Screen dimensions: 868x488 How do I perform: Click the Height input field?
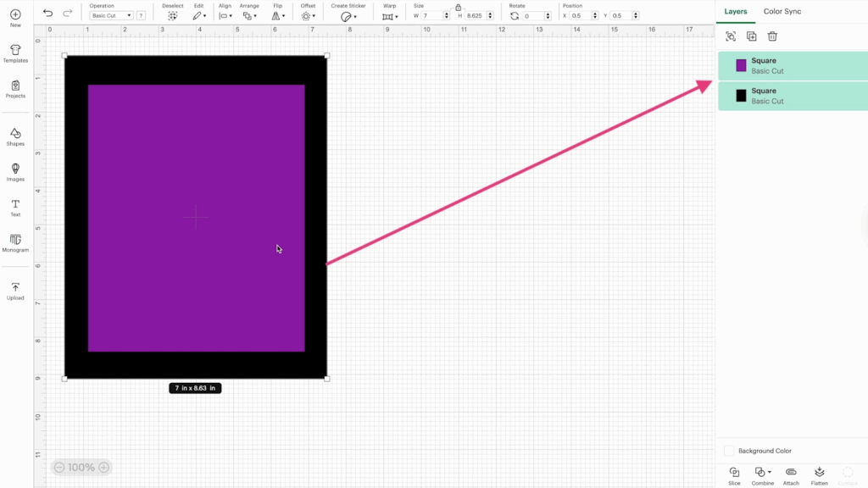point(476,15)
